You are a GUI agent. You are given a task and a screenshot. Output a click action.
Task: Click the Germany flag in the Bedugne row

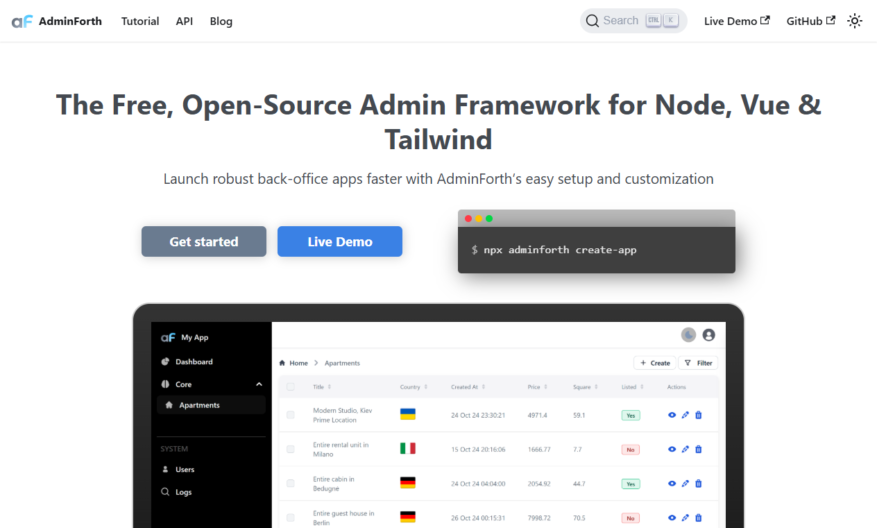click(x=408, y=483)
